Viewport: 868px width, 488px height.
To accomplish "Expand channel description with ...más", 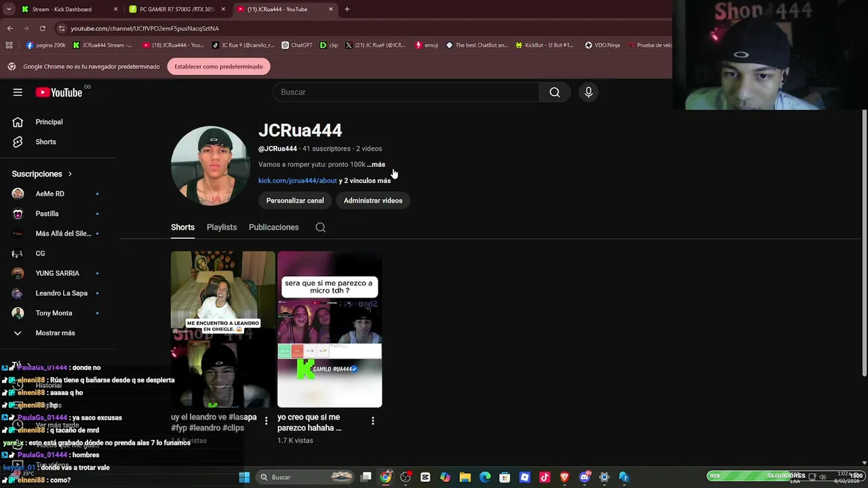I will tap(376, 165).
